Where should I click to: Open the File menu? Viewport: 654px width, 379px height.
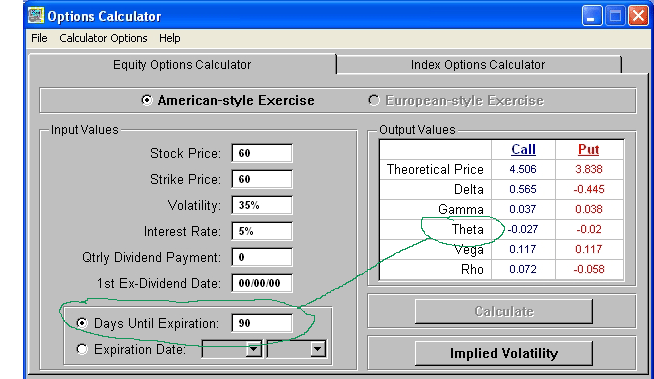click(39, 38)
